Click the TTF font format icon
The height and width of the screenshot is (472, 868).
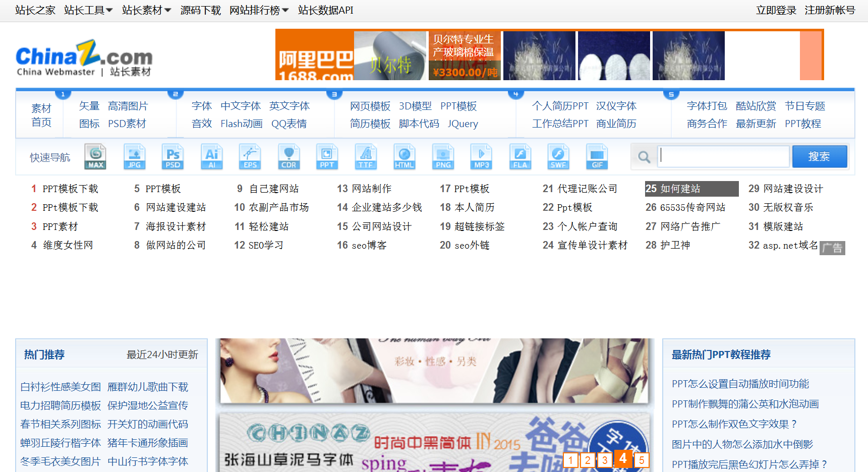(365, 157)
